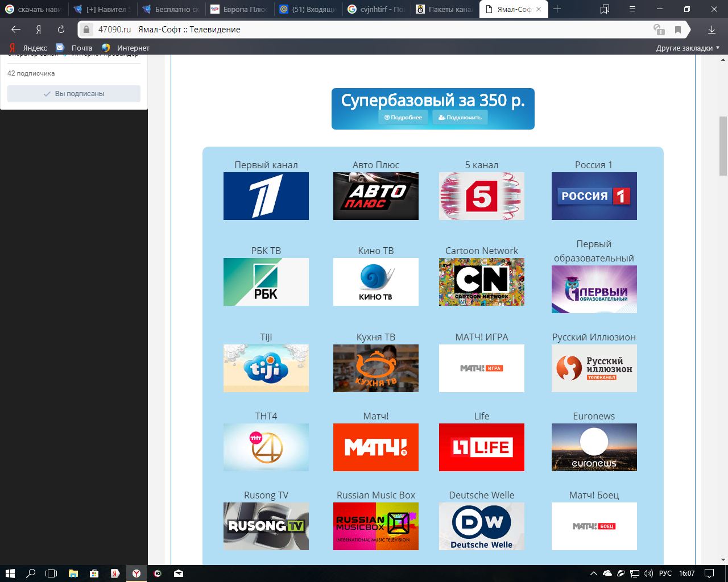Switch to the 'Пакеты каналов' tab

pos(444,9)
